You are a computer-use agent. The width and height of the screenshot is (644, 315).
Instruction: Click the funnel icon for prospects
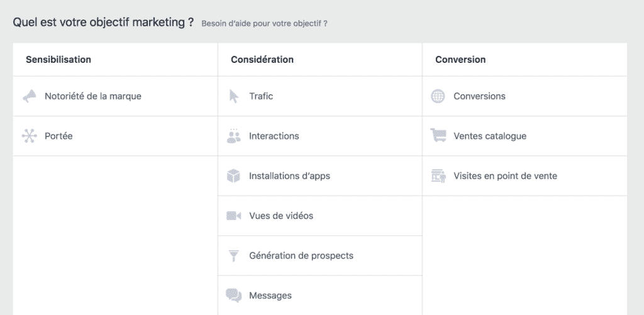[x=233, y=255]
